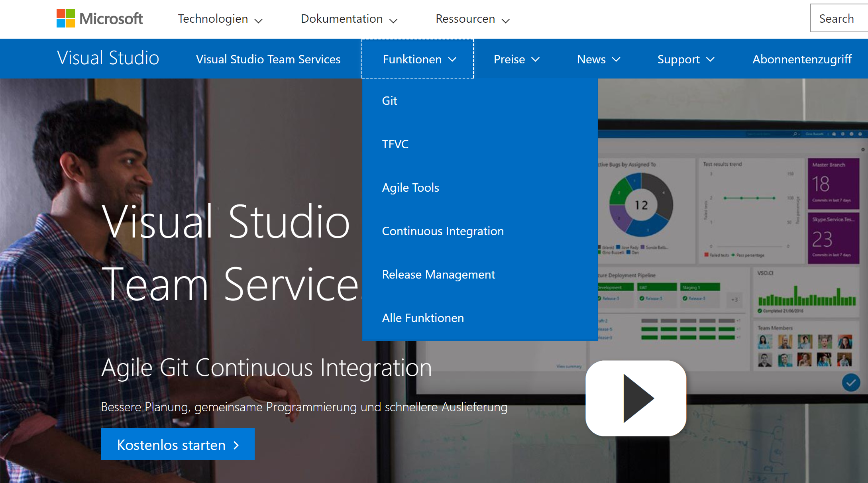This screenshot has width=868, height=483.
Task: Click the Kostenlos starten button
Action: click(178, 444)
